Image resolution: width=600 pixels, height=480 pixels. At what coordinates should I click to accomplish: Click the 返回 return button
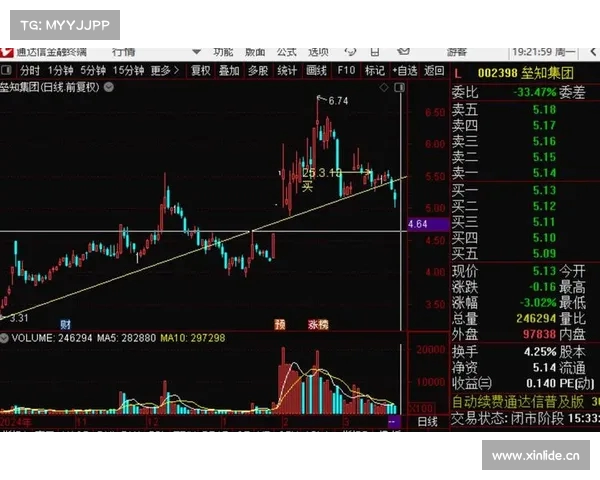coord(434,70)
